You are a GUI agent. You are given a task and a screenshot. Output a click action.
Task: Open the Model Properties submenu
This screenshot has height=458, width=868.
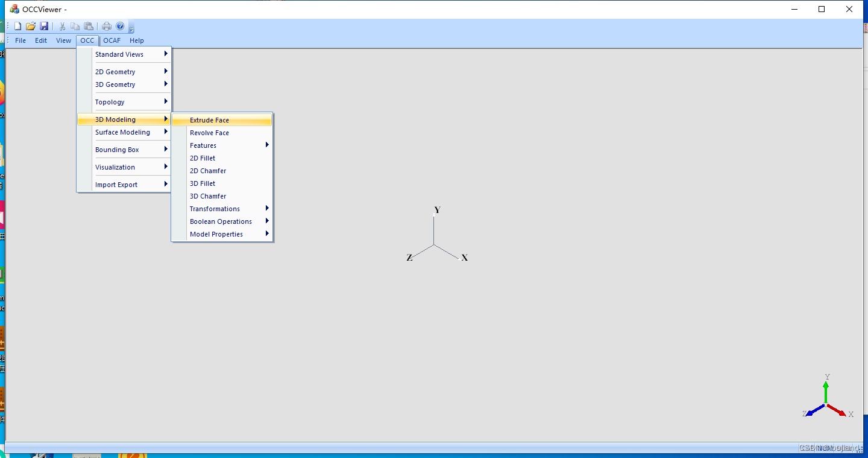point(217,234)
